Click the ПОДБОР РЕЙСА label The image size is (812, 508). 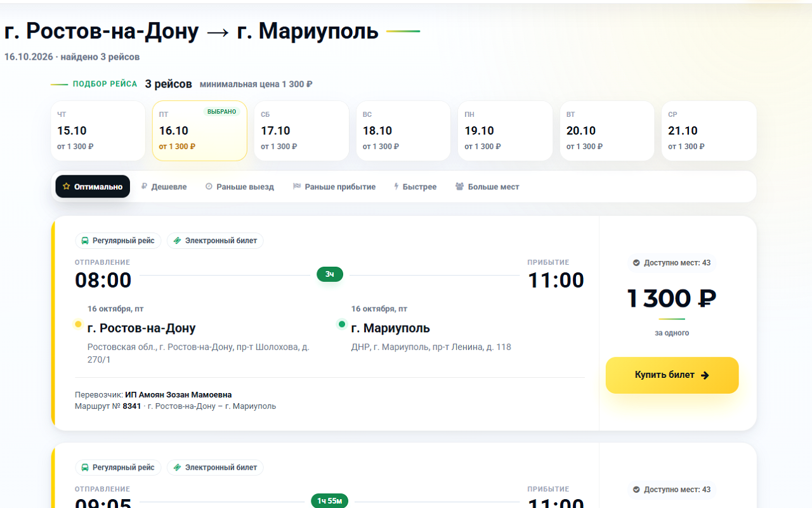click(x=105, y=84)
